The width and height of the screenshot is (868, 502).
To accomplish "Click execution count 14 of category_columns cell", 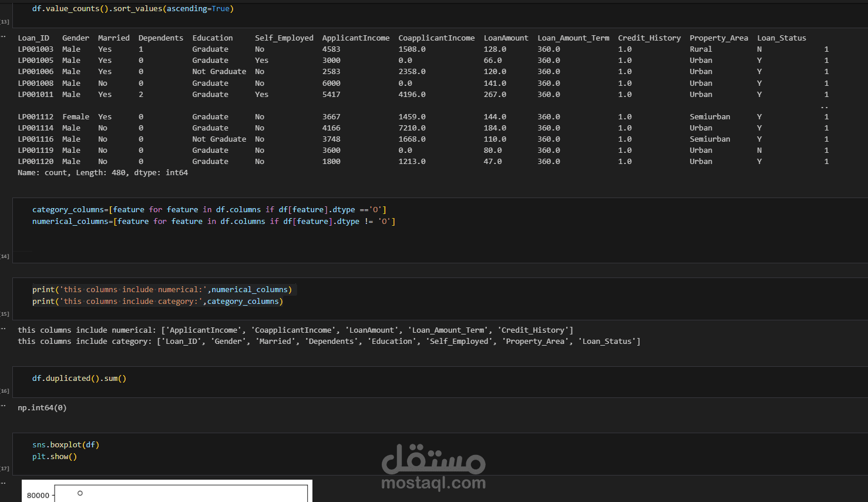I will coord(5,256).
